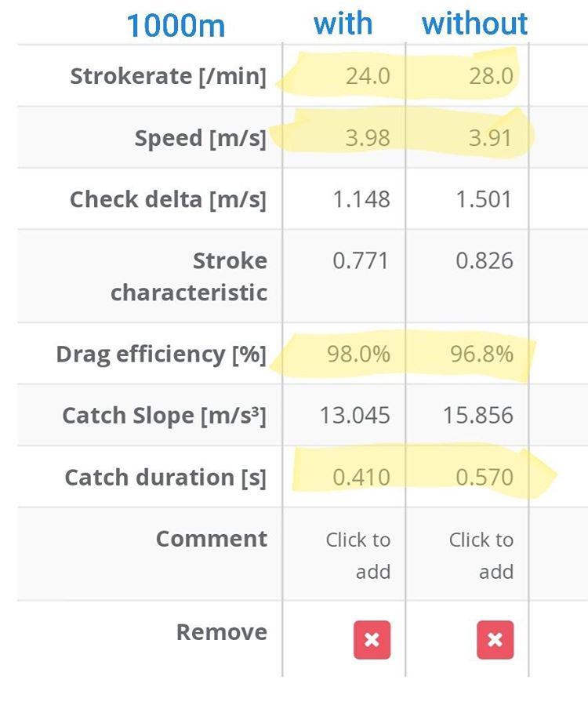The width and height of the screenshot is (588, 720).
Task: Select Stroke characteristic value 0.771
Action: pos(361,261)
